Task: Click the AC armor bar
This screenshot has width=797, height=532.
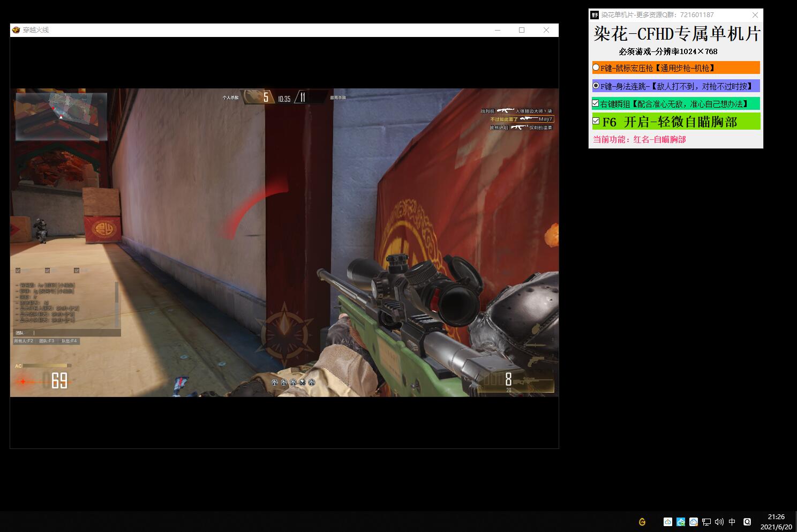Action: click(46, 366)
